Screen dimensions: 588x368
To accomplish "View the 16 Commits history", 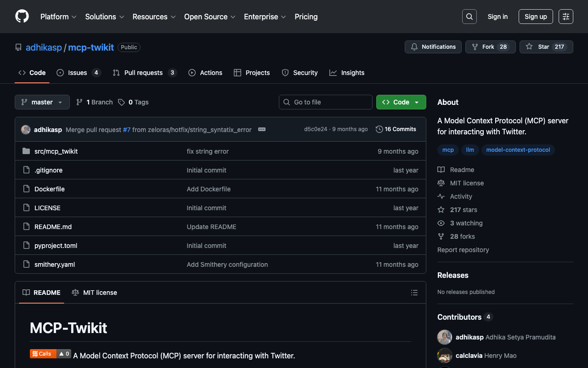I will (396, 129).
